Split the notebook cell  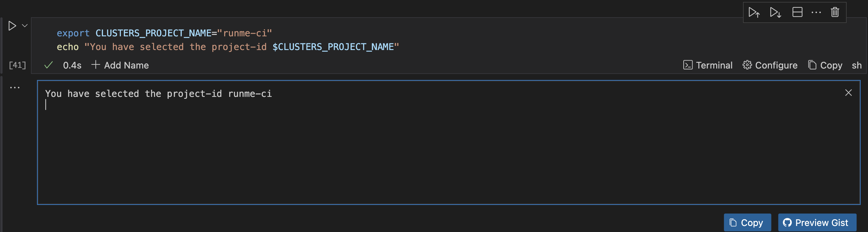(x=798, y=12)
